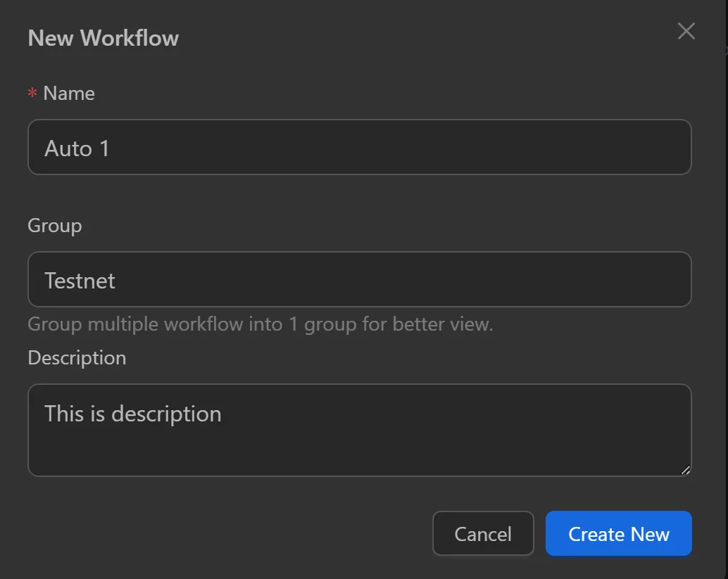
Task: Select the Name input containing Auto 1
Action: [x=360, y=147]
